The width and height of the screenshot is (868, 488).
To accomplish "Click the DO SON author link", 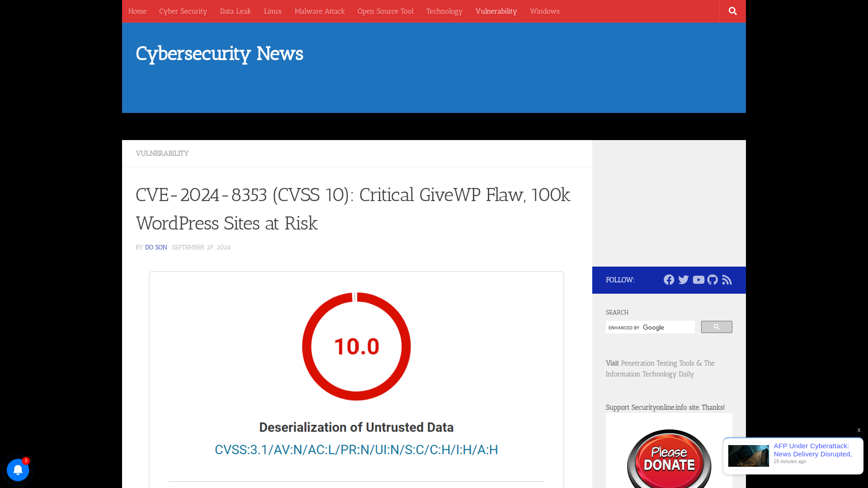I will coord(156,247).
